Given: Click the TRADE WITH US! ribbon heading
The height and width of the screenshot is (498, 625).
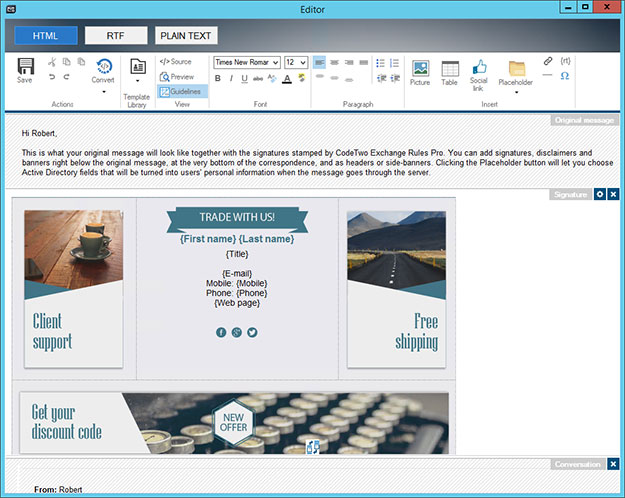Looking at the screenshot, I should click(237, 218).
